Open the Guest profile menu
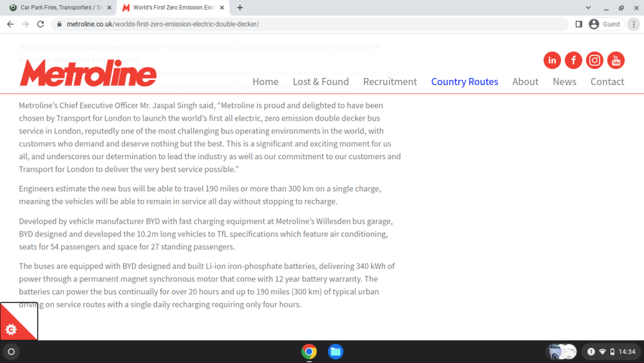 tap(605, 25)
